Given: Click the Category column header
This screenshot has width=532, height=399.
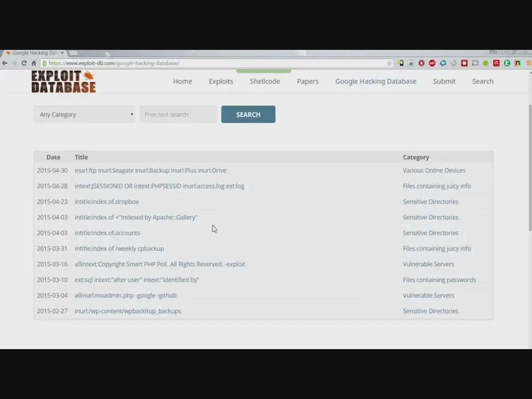Looking at the screenshot, I should pyautogui.click(x=416, y=157).
